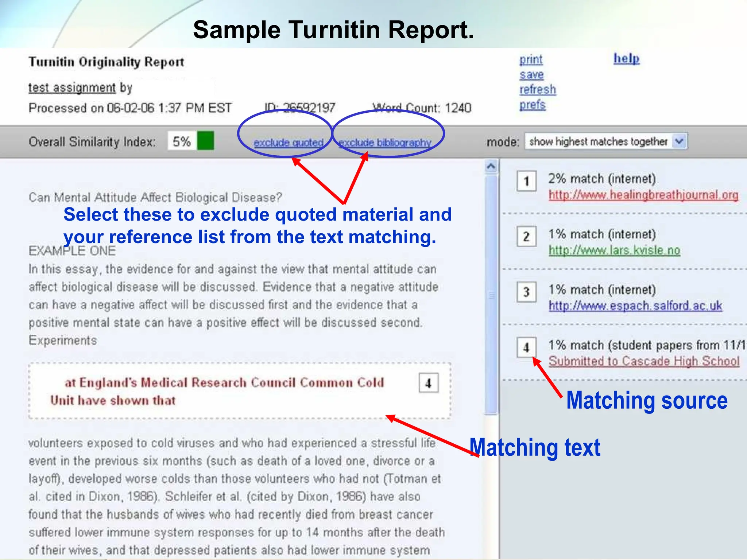Click the EXAMPLE ONE heading text
The width and height of the screenshot is (747, 560).
pos(72,251)
